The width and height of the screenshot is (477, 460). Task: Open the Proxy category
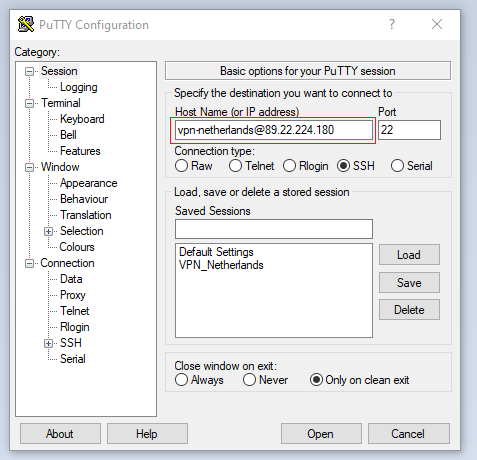click(x=73, y=295)
